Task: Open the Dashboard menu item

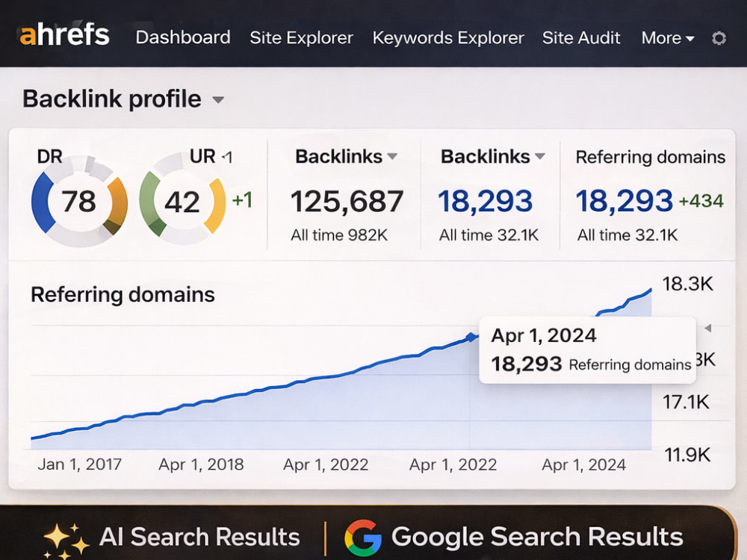Action: (x=183, y=37)
